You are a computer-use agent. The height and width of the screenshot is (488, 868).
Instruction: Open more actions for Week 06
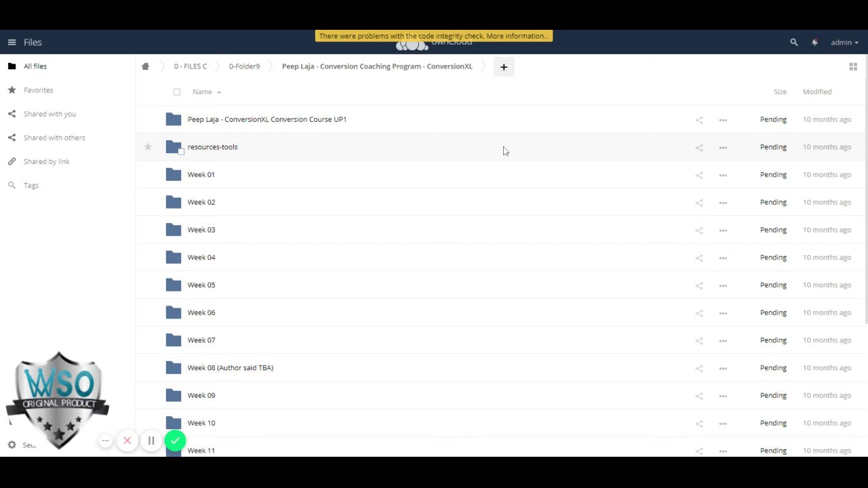click(x=723, y=313)
